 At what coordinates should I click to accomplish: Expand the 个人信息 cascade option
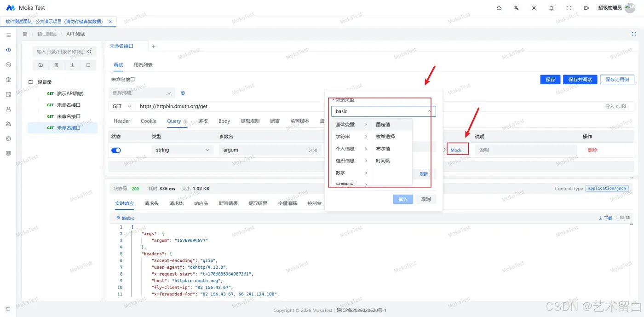point(351,149)
